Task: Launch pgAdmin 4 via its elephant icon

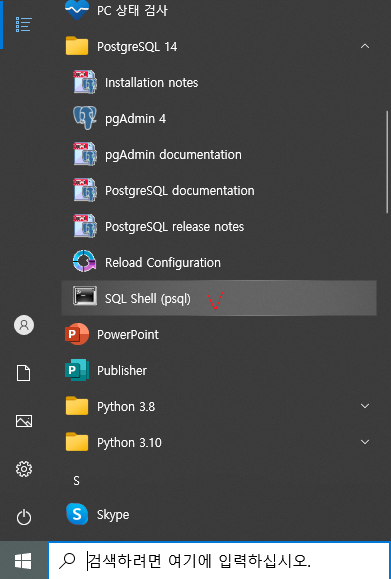Action: point(85,118)
